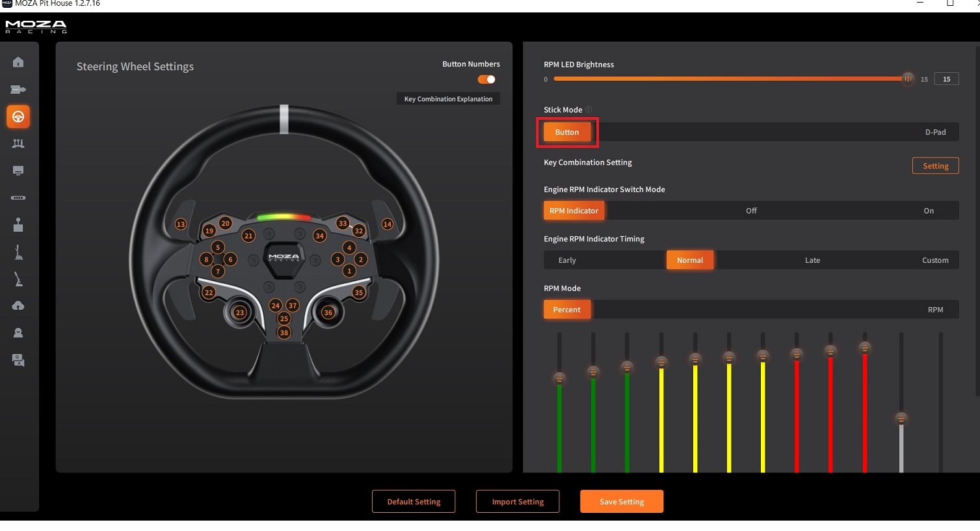Click the RPM LED Brightness value field
980x531 pixels.
pos(946,79)
